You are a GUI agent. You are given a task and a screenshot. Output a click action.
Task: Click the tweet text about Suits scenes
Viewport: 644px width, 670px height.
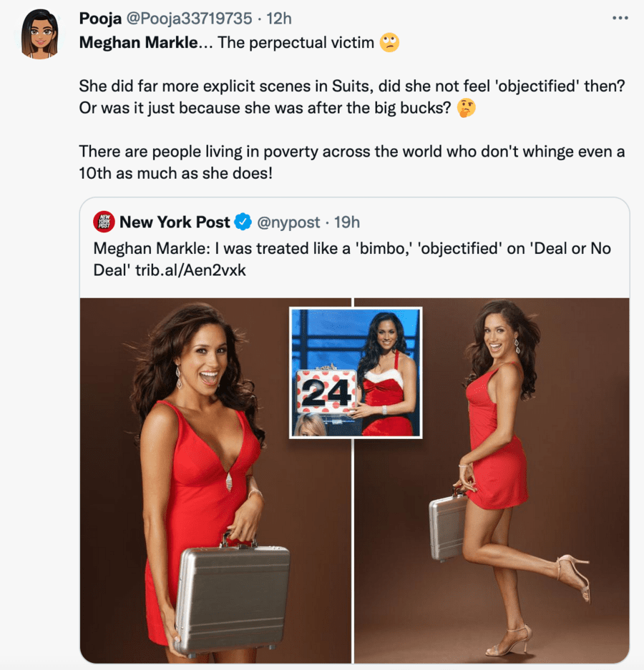click(x=352, y=97)
